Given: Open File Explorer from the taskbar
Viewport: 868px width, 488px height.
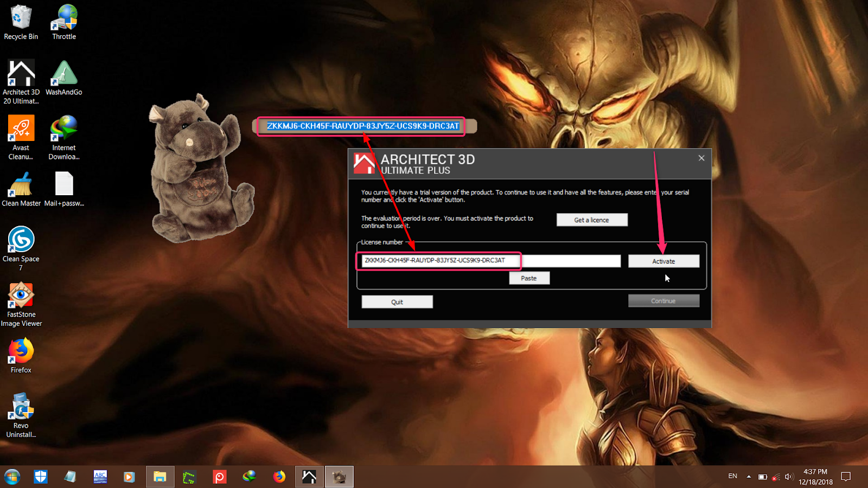Looking at the screenshot, I should click(160, 477).
